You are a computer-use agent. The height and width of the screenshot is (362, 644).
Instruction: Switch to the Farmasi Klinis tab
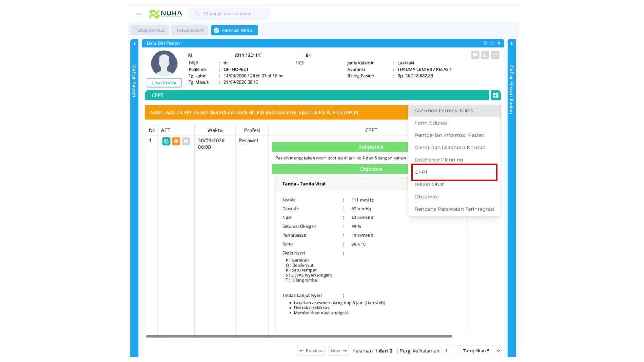(234, 30)
